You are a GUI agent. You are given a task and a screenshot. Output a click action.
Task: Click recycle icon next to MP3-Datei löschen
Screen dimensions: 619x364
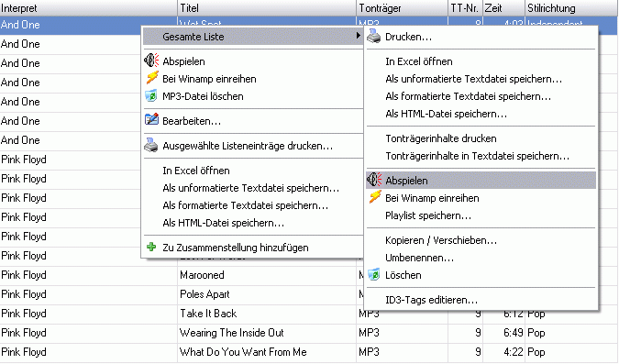[150, 95]
